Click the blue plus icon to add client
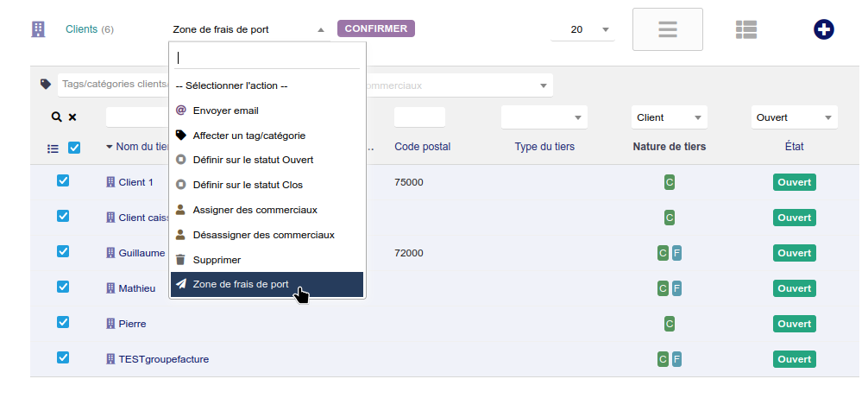Image resolution: width=868 pixels, height=398 pixels. pos(824,29)
